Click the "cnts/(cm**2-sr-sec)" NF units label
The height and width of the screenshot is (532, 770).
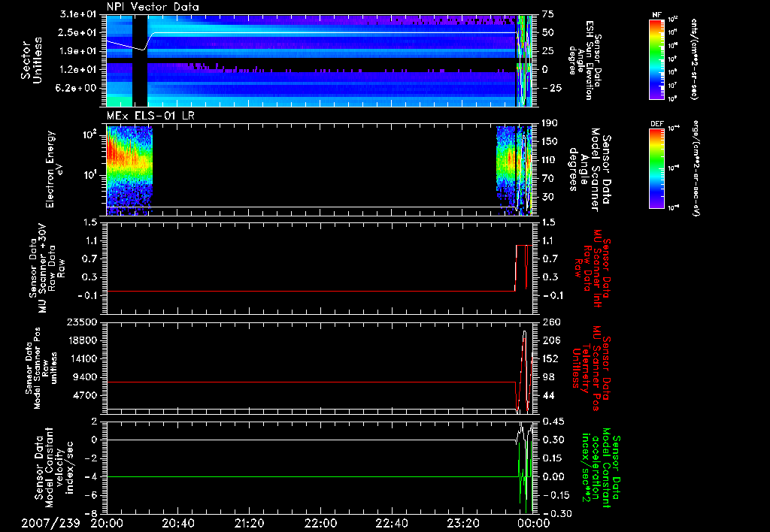coord(693,59)
